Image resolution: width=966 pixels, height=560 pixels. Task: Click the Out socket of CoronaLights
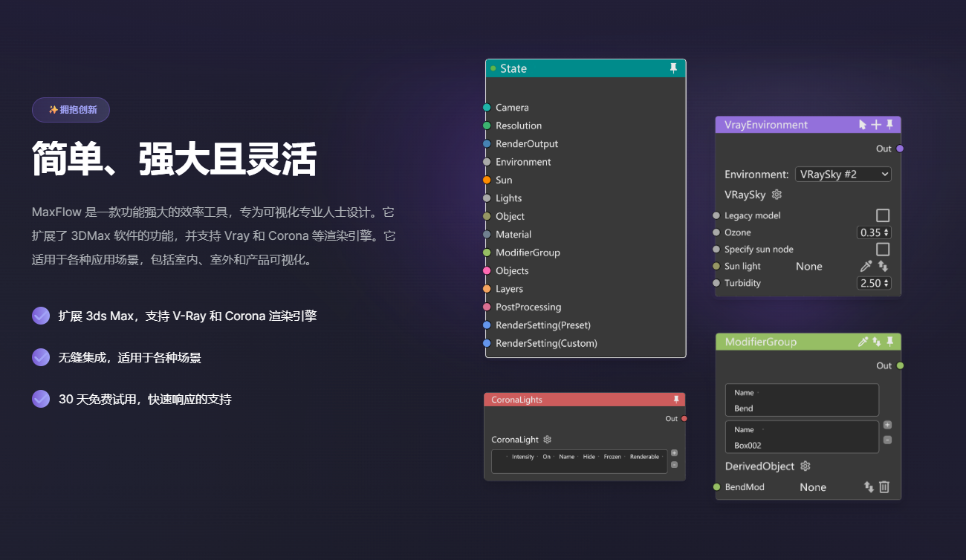683,418
